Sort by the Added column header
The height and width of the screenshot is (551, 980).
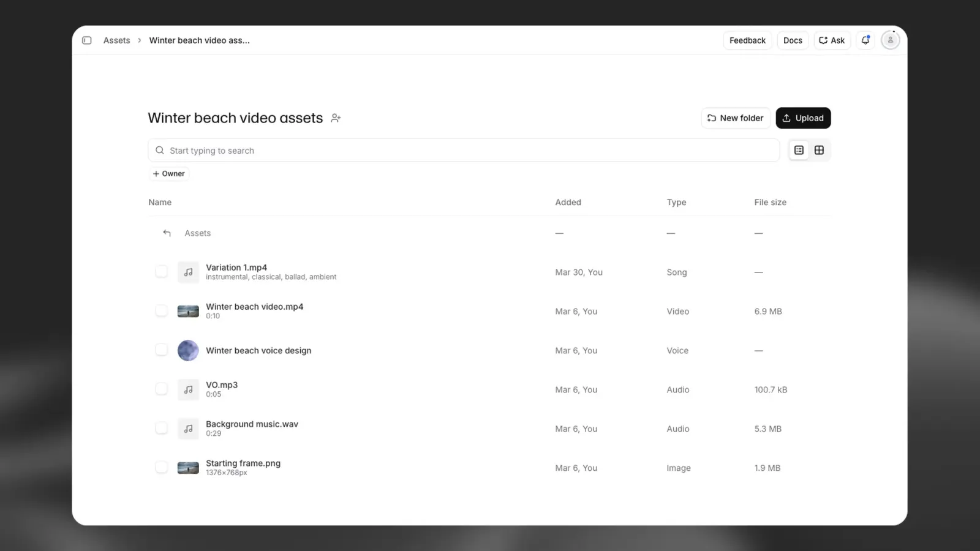[x=568, y=202]
